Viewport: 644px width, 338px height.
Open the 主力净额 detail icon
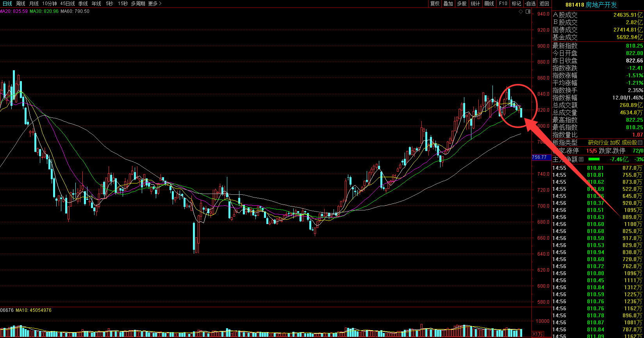(x=581, y=159)
